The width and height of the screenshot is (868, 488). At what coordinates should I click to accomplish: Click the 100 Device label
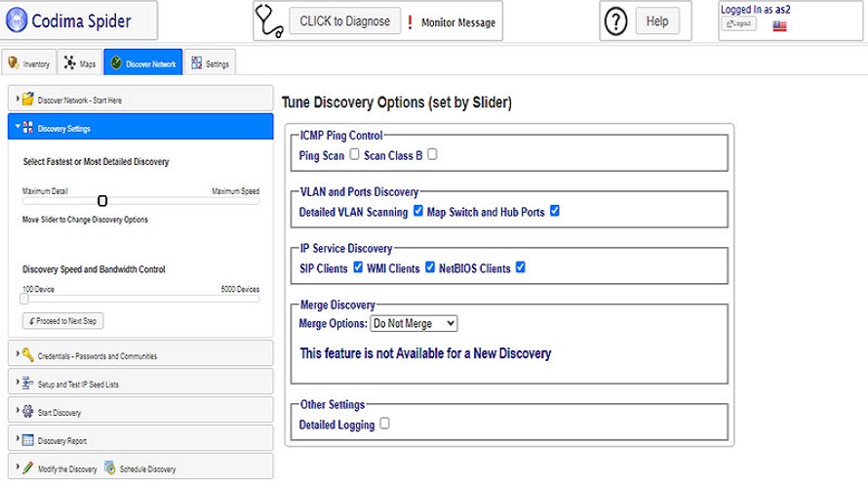click(38, 289)
